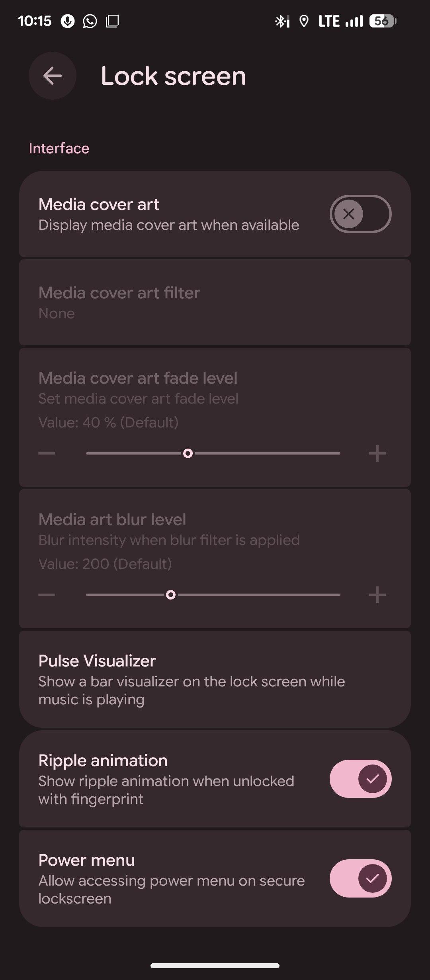
Task: Click the blur level slider handle
Action: click(171, 595)
